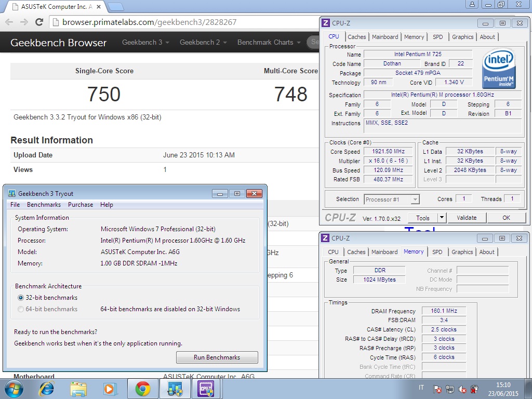This screenshot has width=532, height=399.
Task: Minimize the Geekbench 3 Tryout window
Action: pyautogui.click(x=220, y=193)
